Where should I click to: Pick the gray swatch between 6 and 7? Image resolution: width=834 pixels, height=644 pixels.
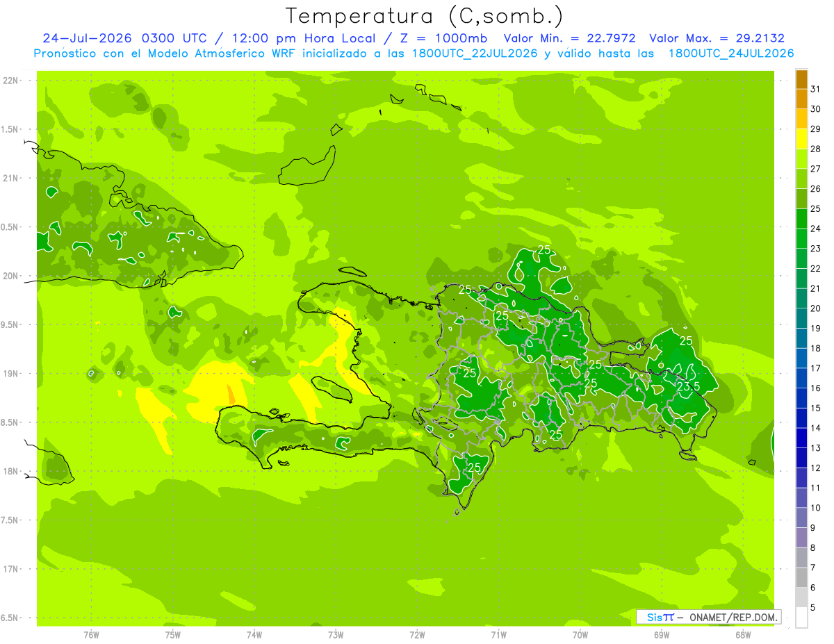click(x=801, y=578)
